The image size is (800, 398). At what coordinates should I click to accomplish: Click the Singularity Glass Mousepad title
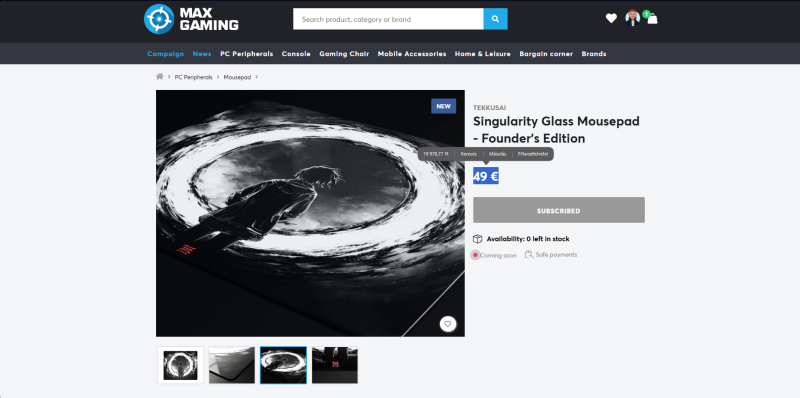(556, 130)
